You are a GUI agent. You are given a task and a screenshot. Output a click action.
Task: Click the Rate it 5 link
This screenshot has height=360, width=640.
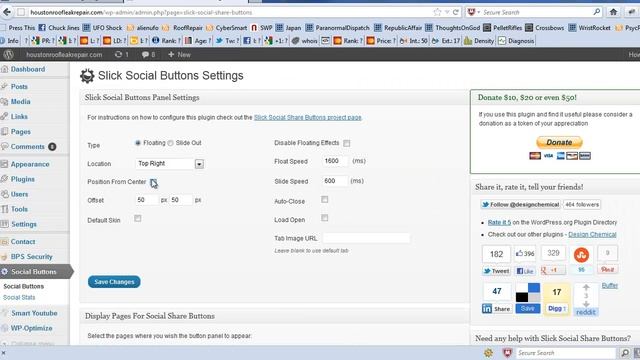tap(499, 222)
